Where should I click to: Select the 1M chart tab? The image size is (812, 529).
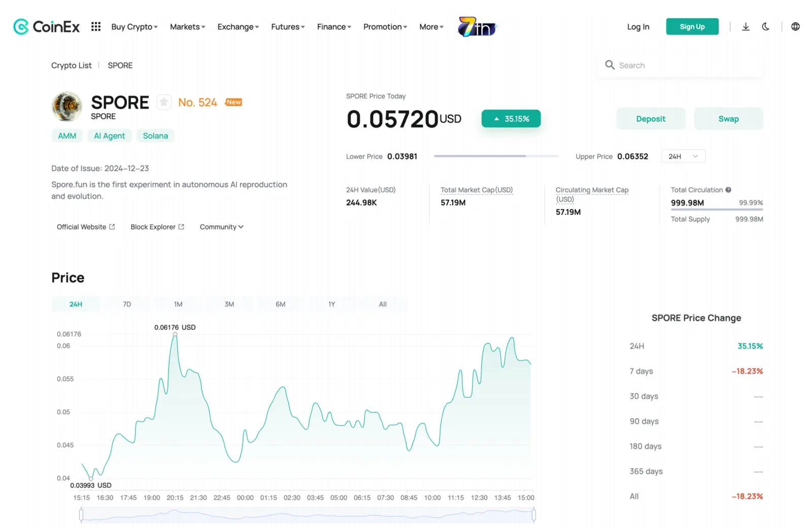(x=178, y=304)
